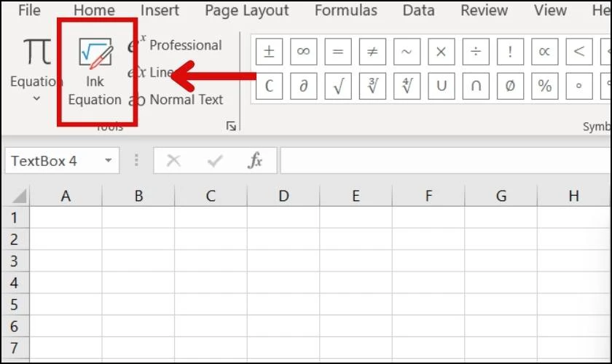The image size is (612, 364).
Task: Switch to the Formulas tab
Action: [346, 10]
